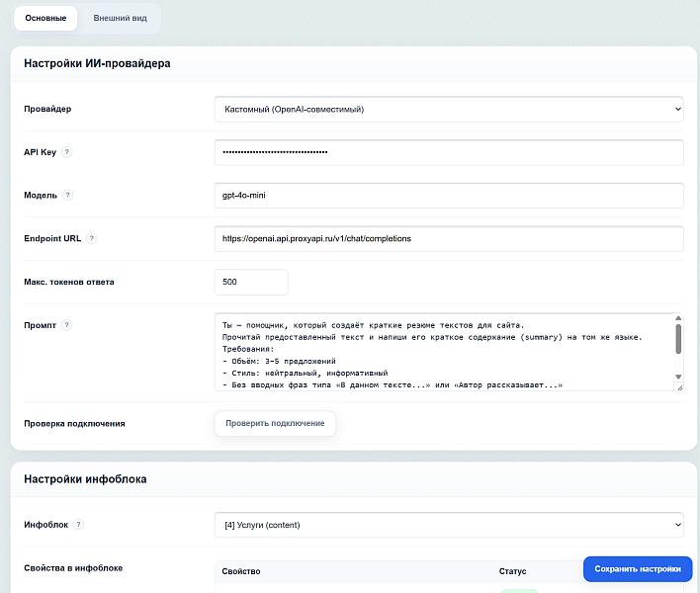Click the Endpoint URL input field
700x593 pixels.
pyautogui.click(x=449, y=239)
